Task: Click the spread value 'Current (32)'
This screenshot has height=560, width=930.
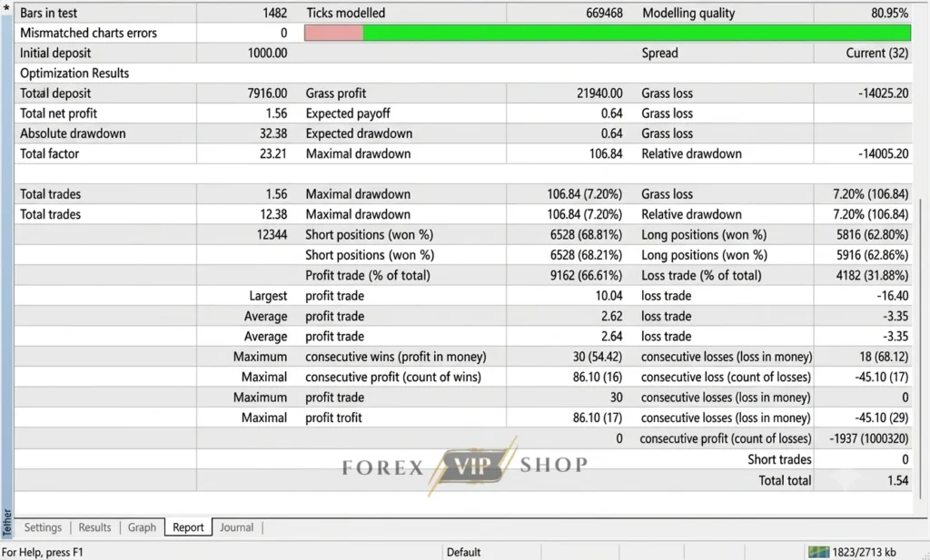Action: pyautogui.click(x=877, y=54)
